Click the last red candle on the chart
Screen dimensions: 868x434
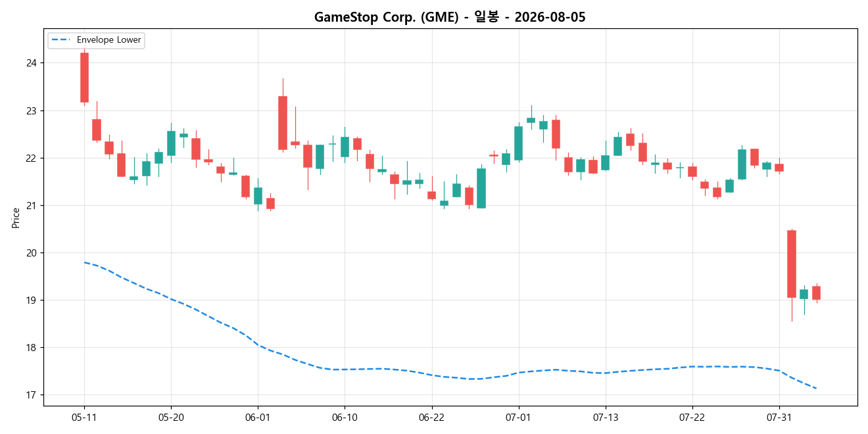click(x=816, y=293)
